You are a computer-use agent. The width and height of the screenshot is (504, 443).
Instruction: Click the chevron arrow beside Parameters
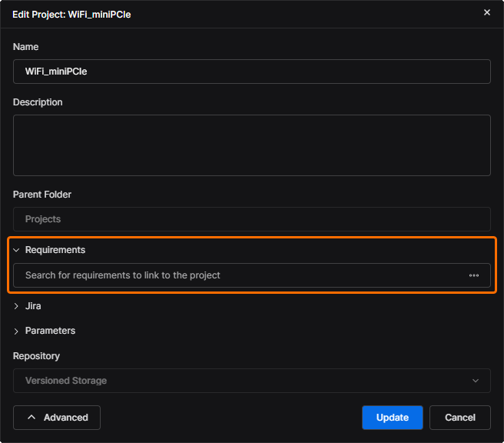(16, 331)
